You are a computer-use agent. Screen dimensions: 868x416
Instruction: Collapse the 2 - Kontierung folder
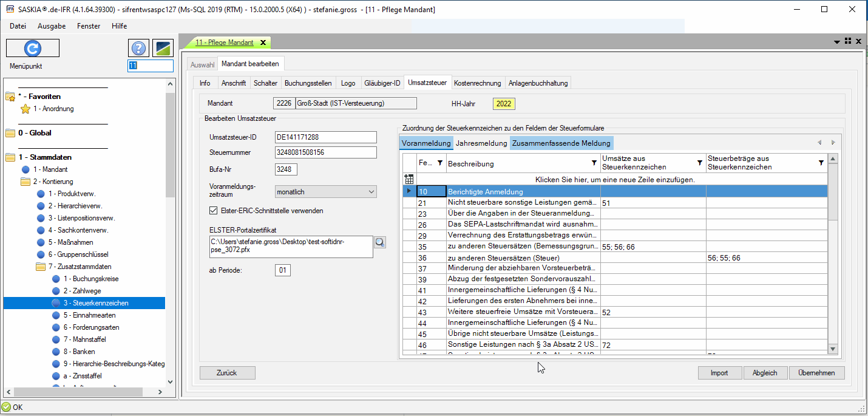point(25,182)
